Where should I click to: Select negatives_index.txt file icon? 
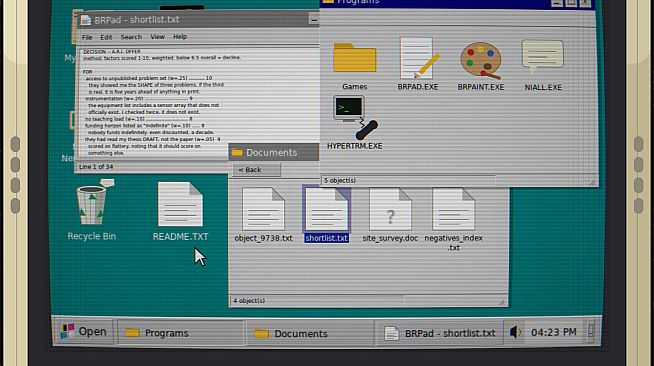[453, 219]
